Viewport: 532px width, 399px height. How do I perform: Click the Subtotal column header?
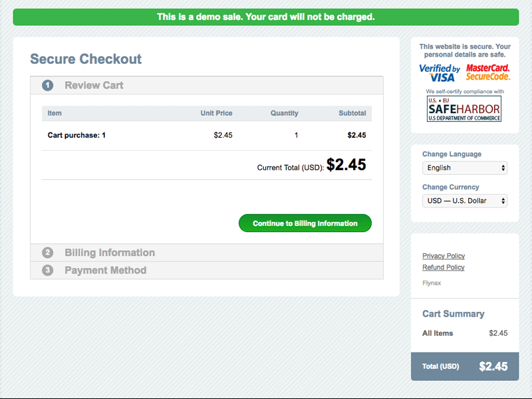pos(352,113)
